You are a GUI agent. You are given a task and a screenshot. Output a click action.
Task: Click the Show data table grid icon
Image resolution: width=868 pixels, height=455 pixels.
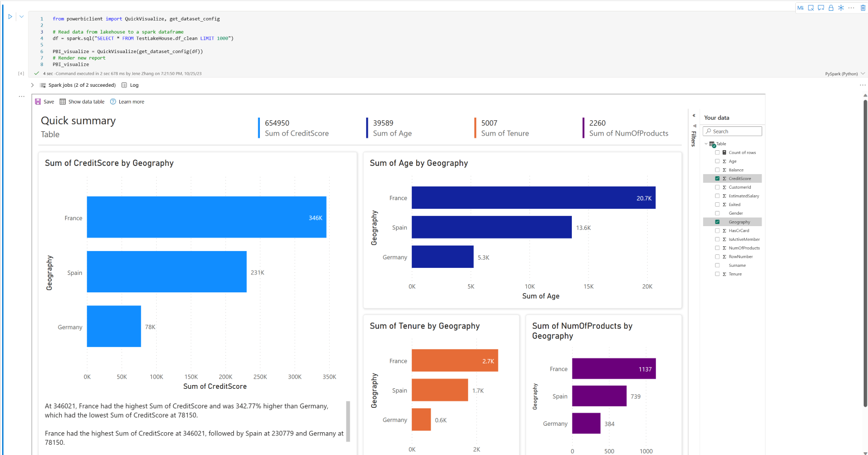point(62,101)
